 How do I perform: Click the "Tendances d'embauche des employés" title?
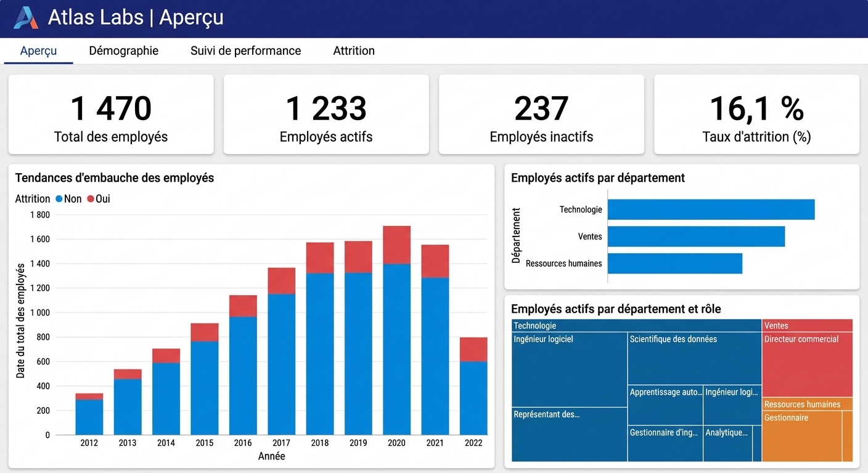(x=115, y=178)
